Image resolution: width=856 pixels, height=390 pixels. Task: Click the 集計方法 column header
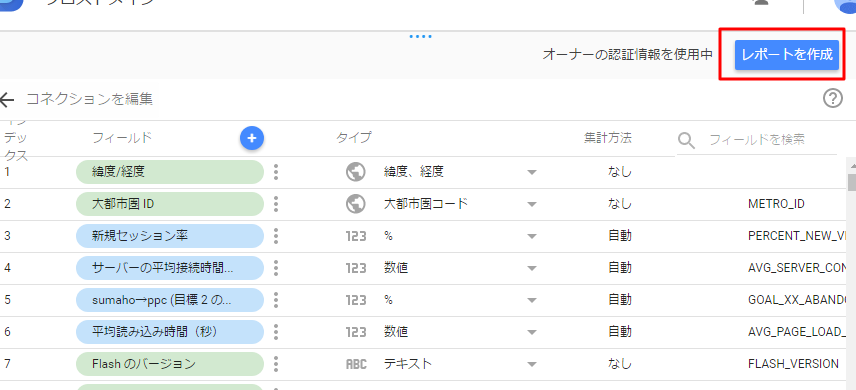point(607,138)
